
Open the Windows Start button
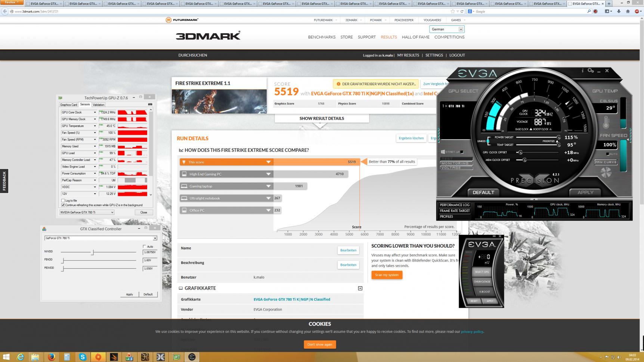(x=6, y=357)
